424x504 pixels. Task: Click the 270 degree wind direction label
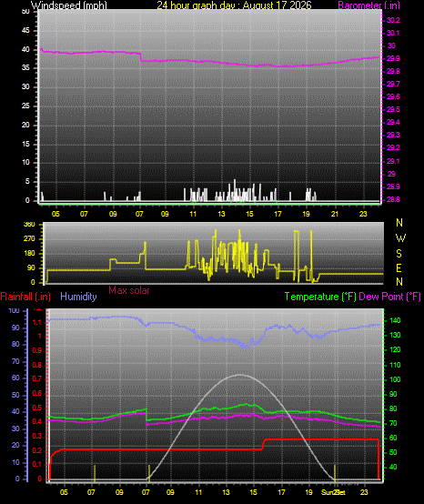(x=29, y=239)
